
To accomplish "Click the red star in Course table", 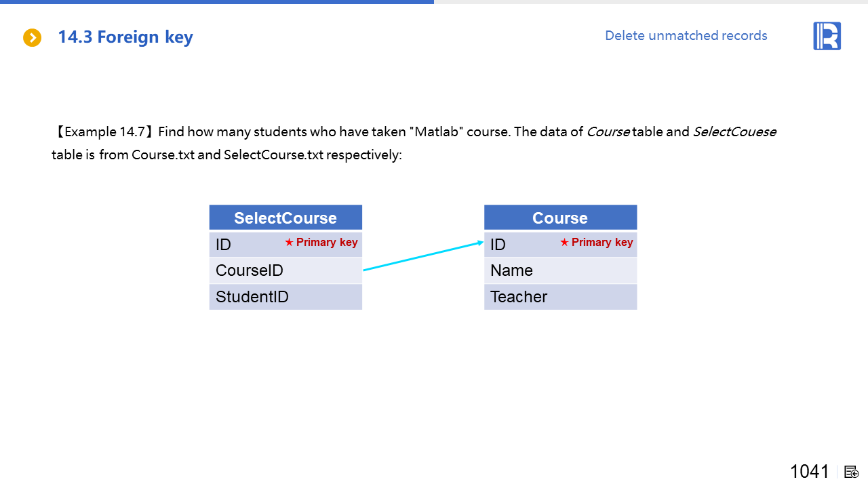I will [x=564, y=243].
